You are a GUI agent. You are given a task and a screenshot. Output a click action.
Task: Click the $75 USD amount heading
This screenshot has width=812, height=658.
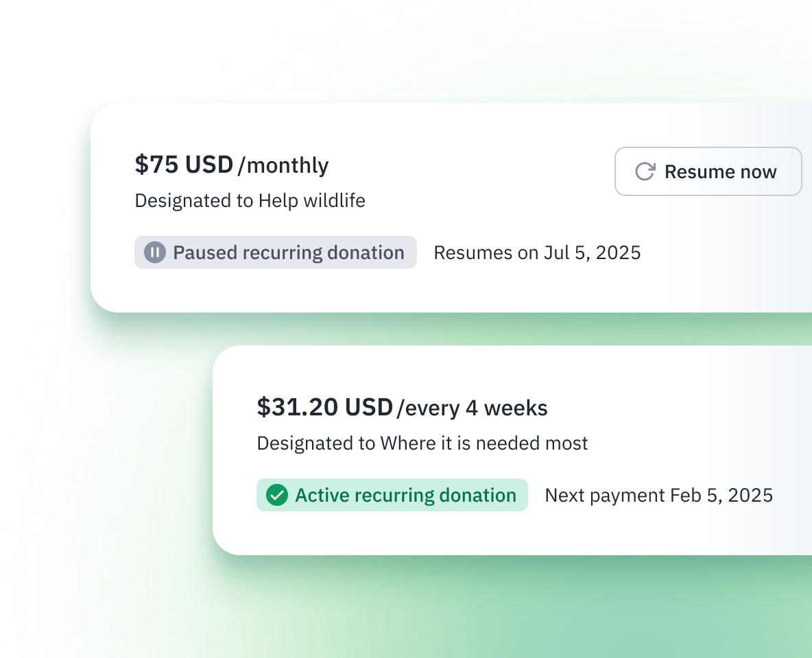click(184, 164)
